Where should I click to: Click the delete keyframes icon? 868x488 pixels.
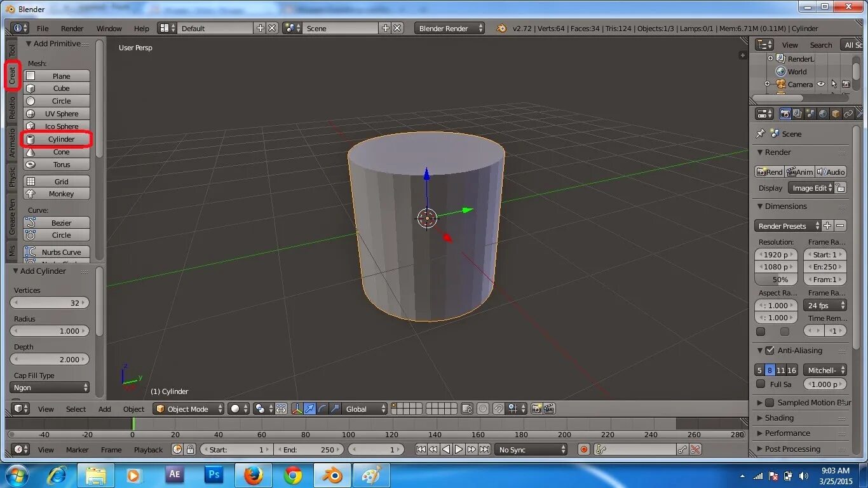pyautogui.click(x=695, y=449)
